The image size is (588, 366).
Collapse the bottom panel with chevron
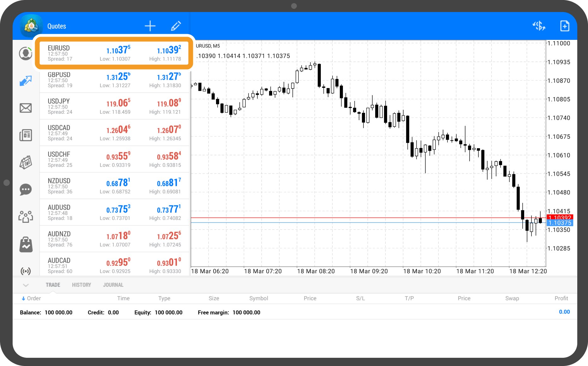[x=26, y=285]
